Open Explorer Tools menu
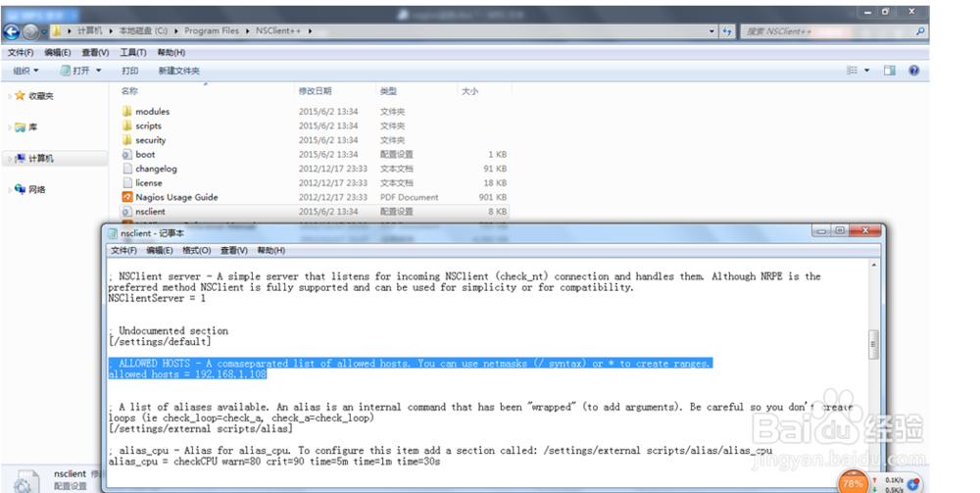The height and width of the screenshot is (493, 980). click(133, 53)
